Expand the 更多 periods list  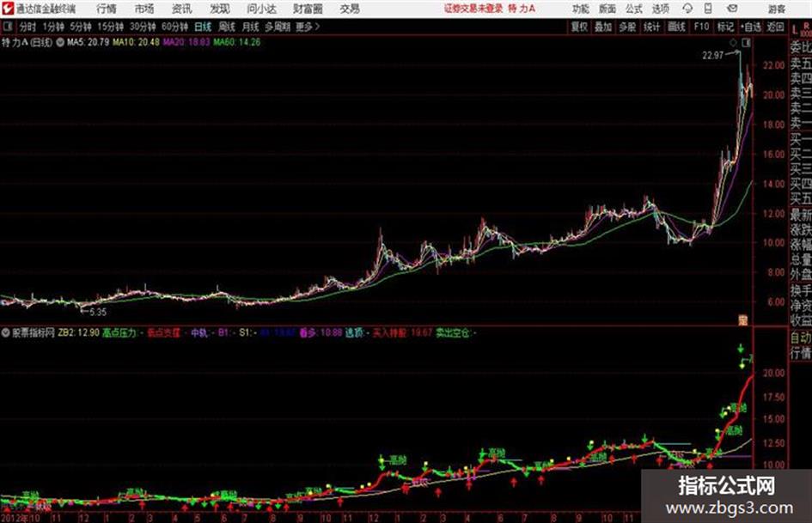[x=308, y=27]
